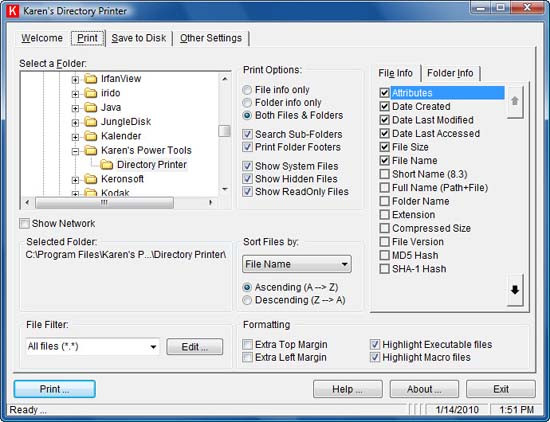This screenshot has width=550, height=422.
Task: Switch to the Print tab
Action: 87,38
